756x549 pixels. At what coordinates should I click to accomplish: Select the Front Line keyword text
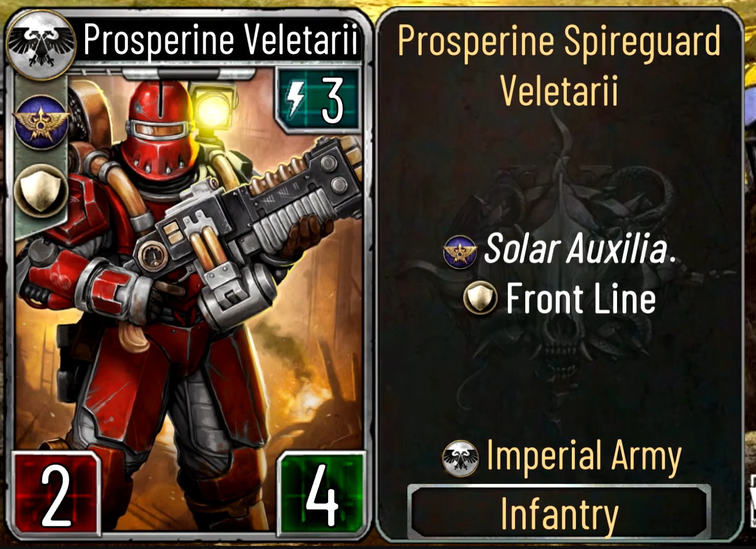click(581, 298)
